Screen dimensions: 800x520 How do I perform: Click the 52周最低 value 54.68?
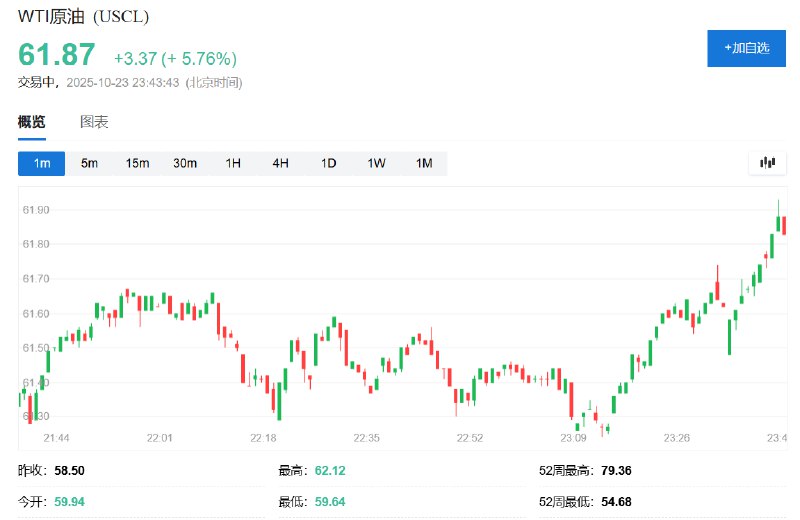[x=616, y=502]
